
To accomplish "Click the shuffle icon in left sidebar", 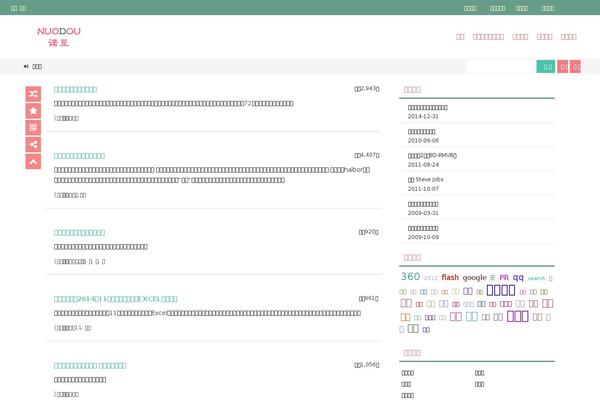I will click(33, 93).
